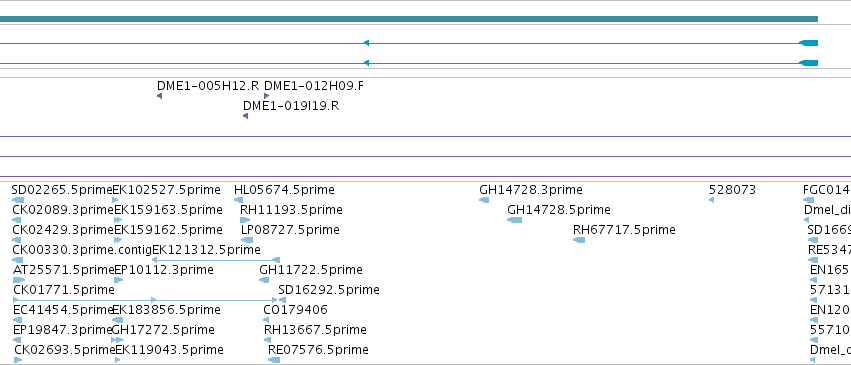This screenshot has height=365, width=851.
Task: Select the arrow glyph below DME1-005H12.R
Action: click(x=160, y=96)
